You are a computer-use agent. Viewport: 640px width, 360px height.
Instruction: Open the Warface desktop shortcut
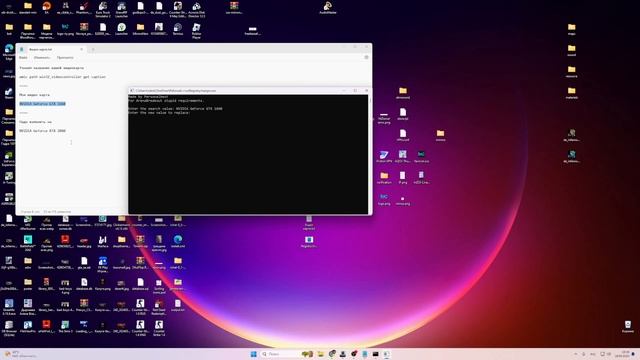pyautogui.click(x=103, y=242)
